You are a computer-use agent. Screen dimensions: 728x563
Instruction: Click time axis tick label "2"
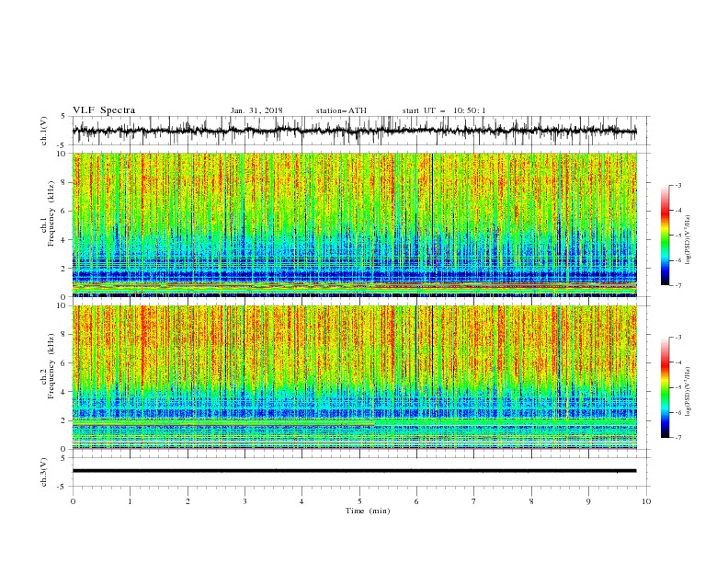pos(188,501)
